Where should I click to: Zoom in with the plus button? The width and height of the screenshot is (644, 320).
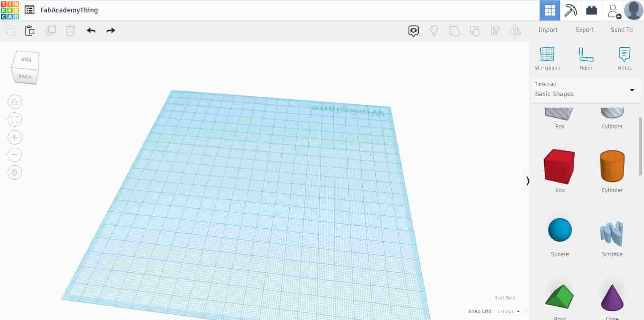click(x=15, y=137)
